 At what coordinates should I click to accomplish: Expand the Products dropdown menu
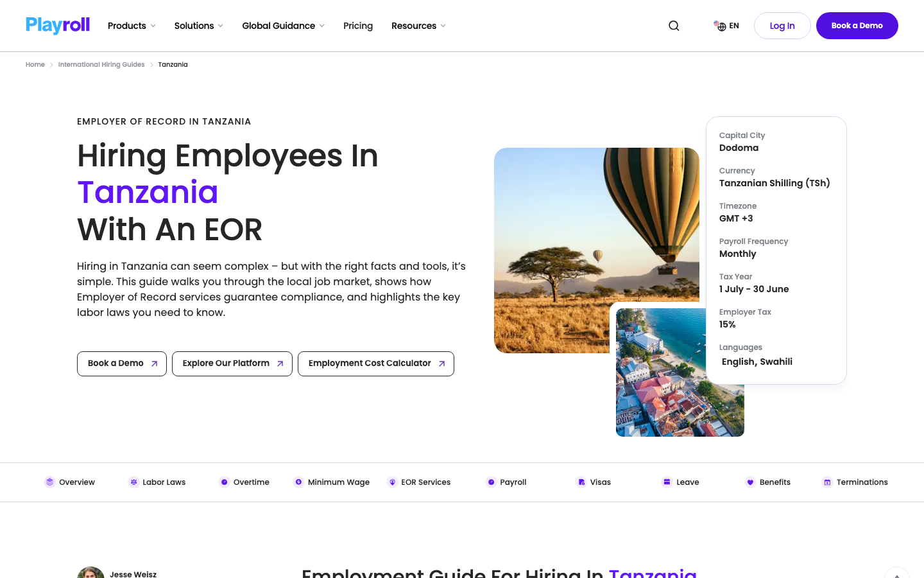click(132, 26)
